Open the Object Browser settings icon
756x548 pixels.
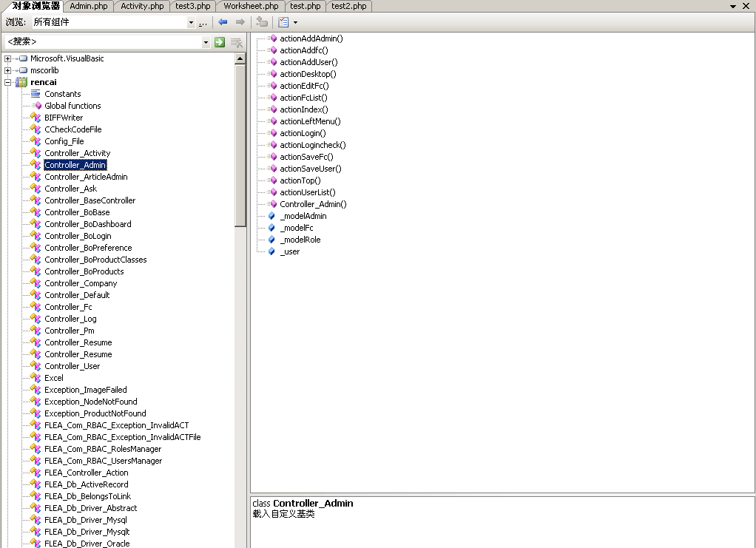(x=284, y=22)
